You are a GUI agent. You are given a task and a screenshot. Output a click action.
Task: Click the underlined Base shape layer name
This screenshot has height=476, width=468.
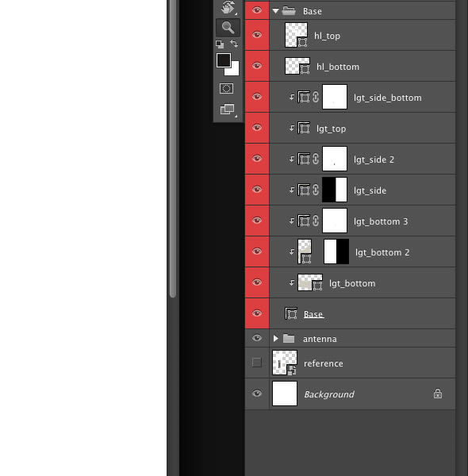313,314
